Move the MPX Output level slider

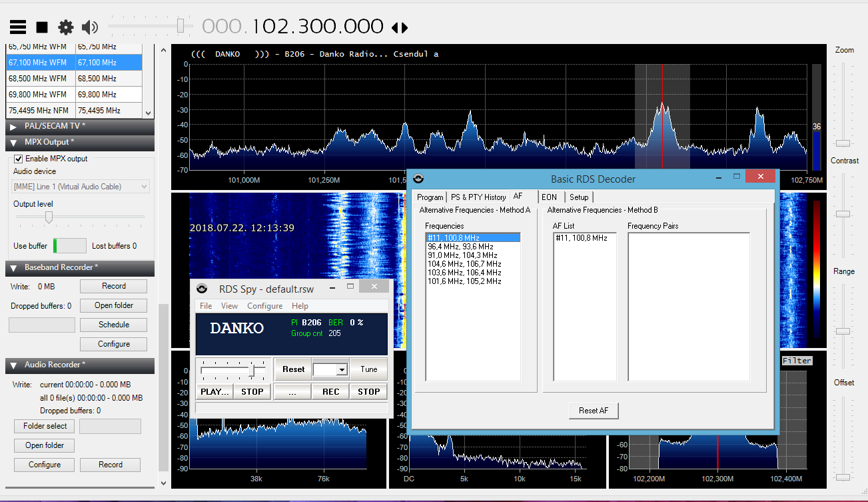click(49, 217)
